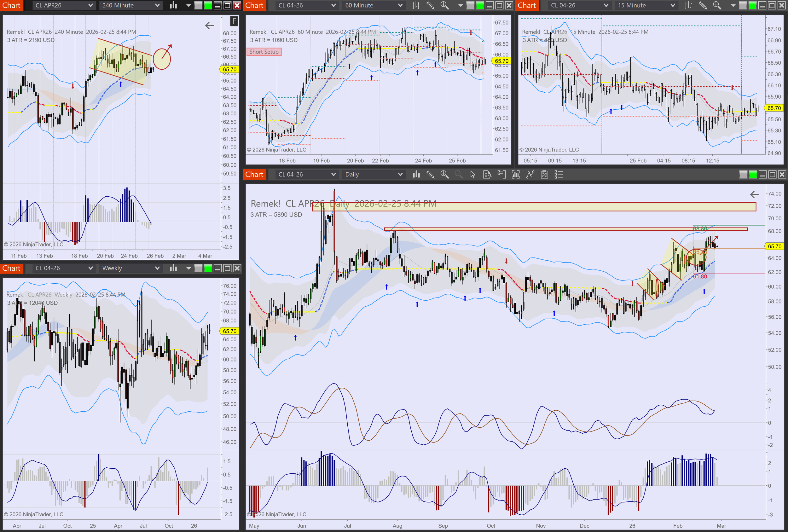Click the Short Setup label button
This screenshot has height=532, width=788.
coord(264,52)
